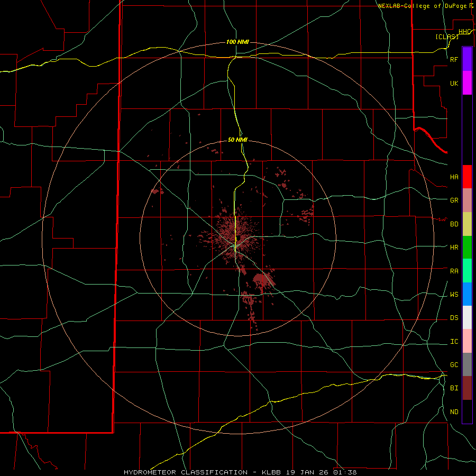Image resolution: width=476 pixels, height=476 pixels.
Task: Click the NEXLAB-College of DuPage credit text
Action: (x=422, y=6)
